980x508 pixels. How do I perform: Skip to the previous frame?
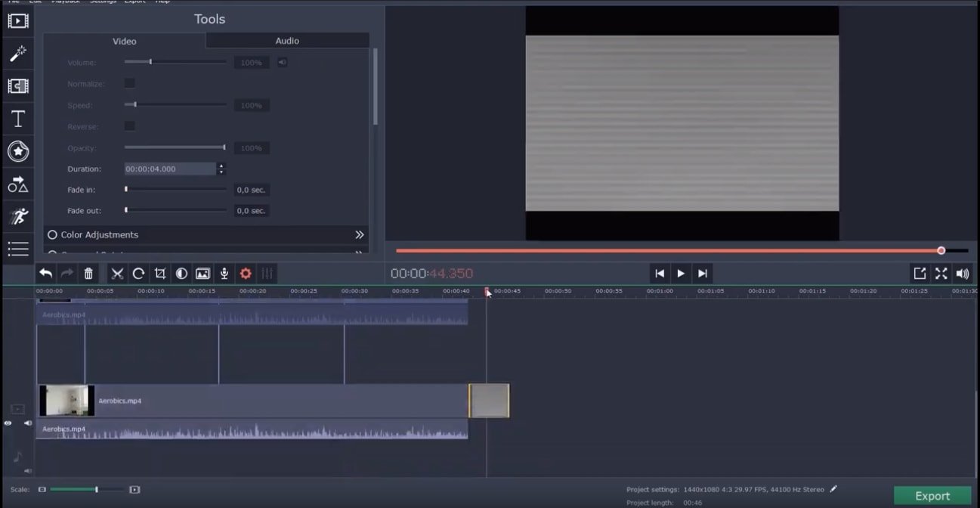[x=660, y=274]
